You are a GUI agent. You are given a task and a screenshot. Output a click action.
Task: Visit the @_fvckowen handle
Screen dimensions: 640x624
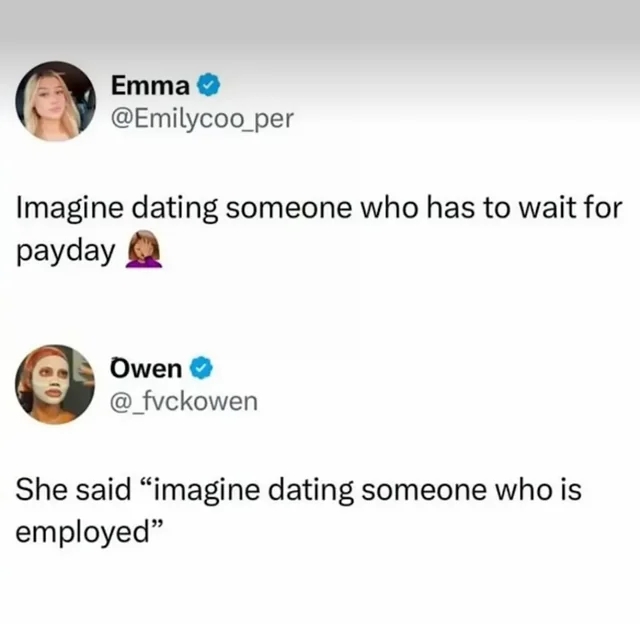click(x=184, y=402)
